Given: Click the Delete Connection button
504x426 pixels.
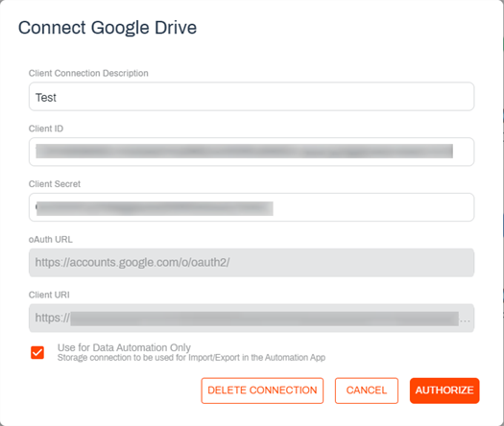Looking at the screenshot, I should click(x=262, y=390).
